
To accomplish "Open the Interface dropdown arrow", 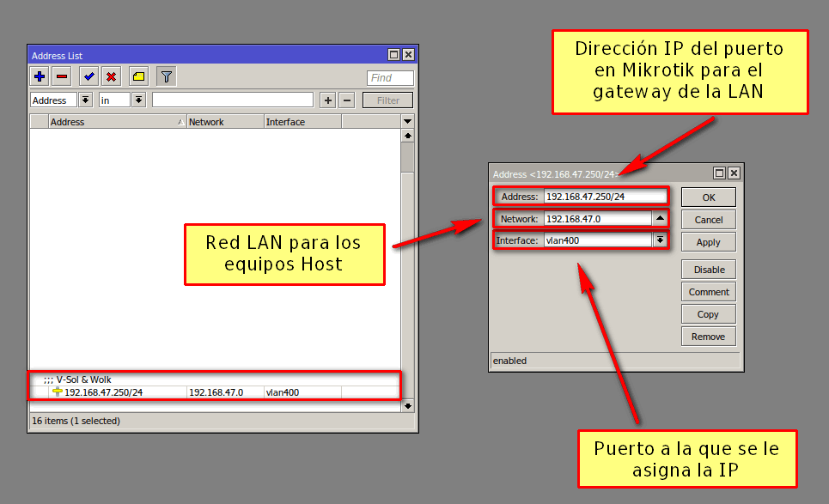I will (660, 240).
